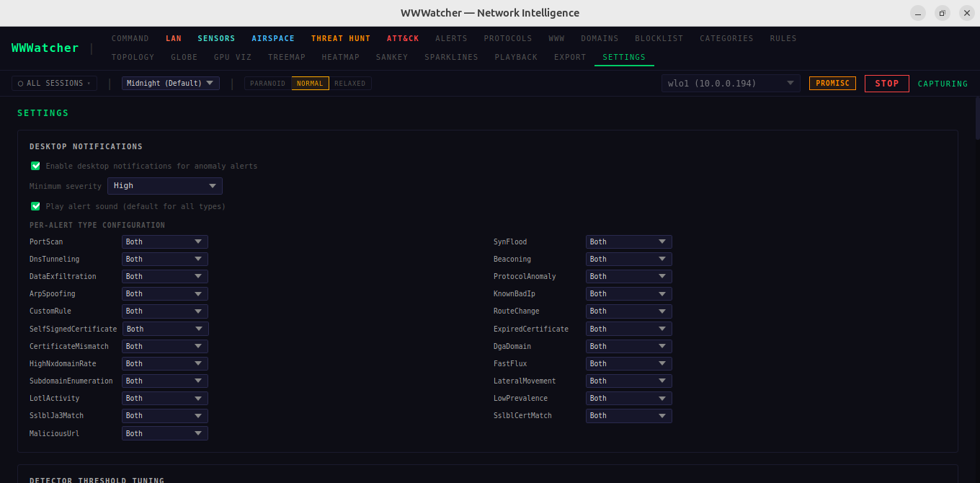The height and width of the screenshot is (483, 980).
Task: Switch to the CATEGORIES tab
Action: pos(726,38)
